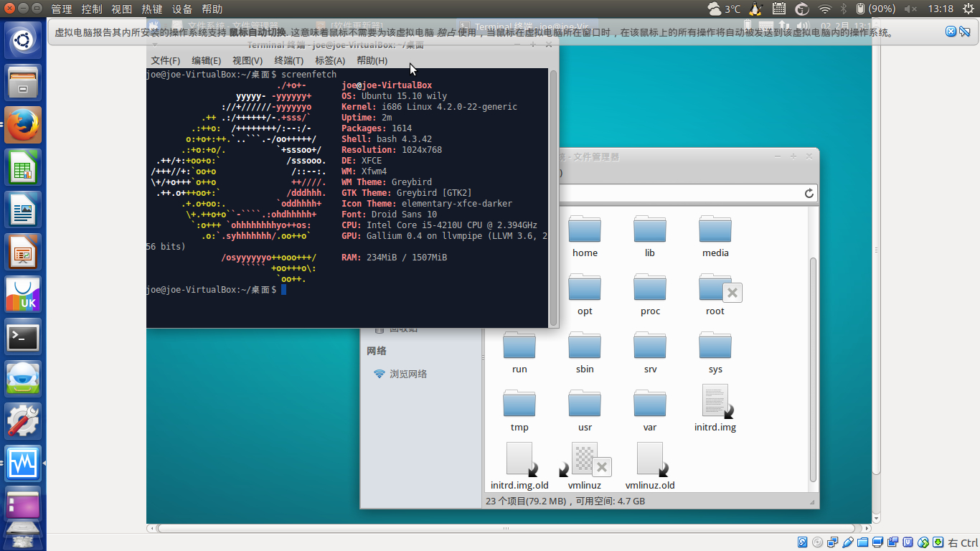The width and height of the screenshot is (980, 551).
Task: Select the lib folder
Action: 650,237
